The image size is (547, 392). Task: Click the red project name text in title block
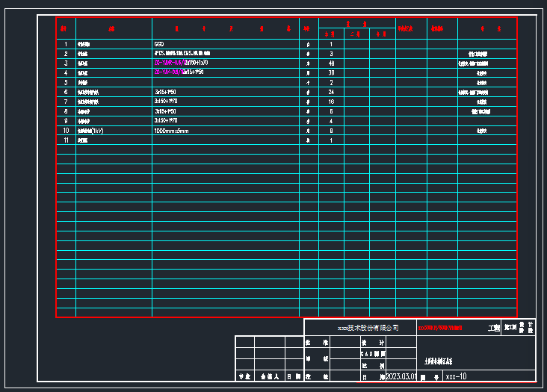[439, 328]
